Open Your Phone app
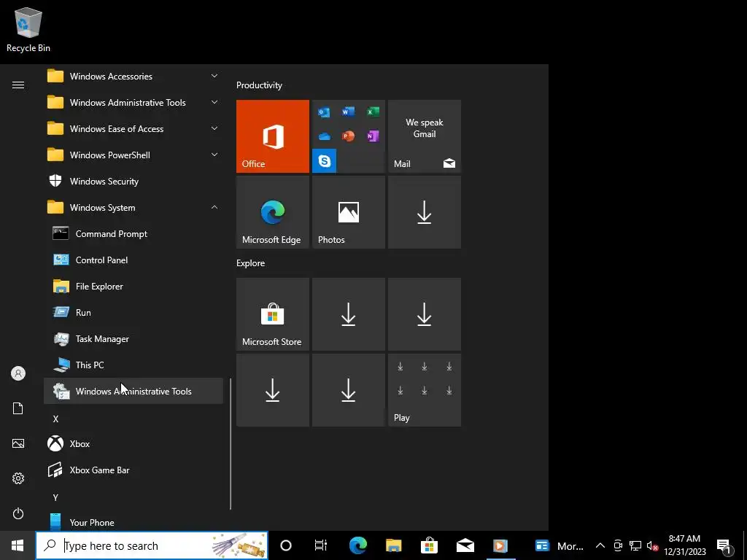Viewport: 747px width, 560px height. coord(133,522)
